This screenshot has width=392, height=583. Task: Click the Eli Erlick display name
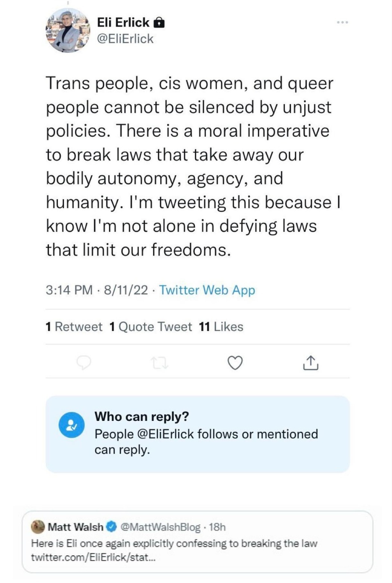point(123,23)
